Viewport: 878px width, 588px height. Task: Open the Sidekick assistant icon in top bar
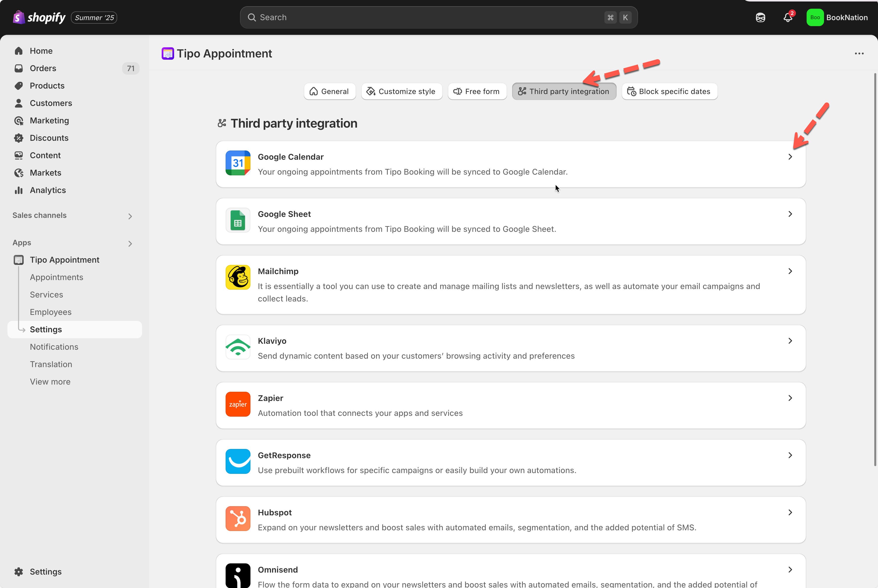coord(760,17)
